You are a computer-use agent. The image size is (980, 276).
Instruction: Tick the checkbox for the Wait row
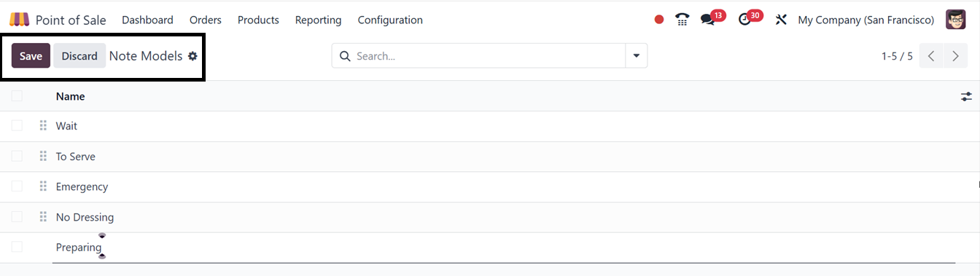(17, 126)
